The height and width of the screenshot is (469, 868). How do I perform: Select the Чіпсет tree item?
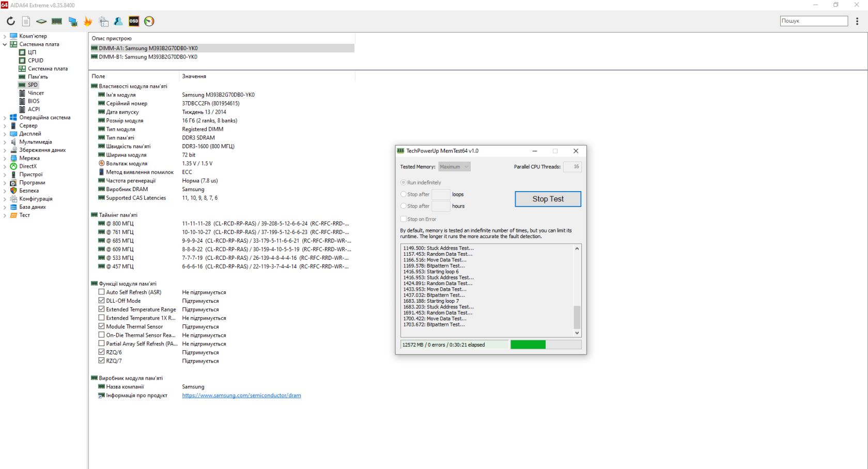click(36, 93)
